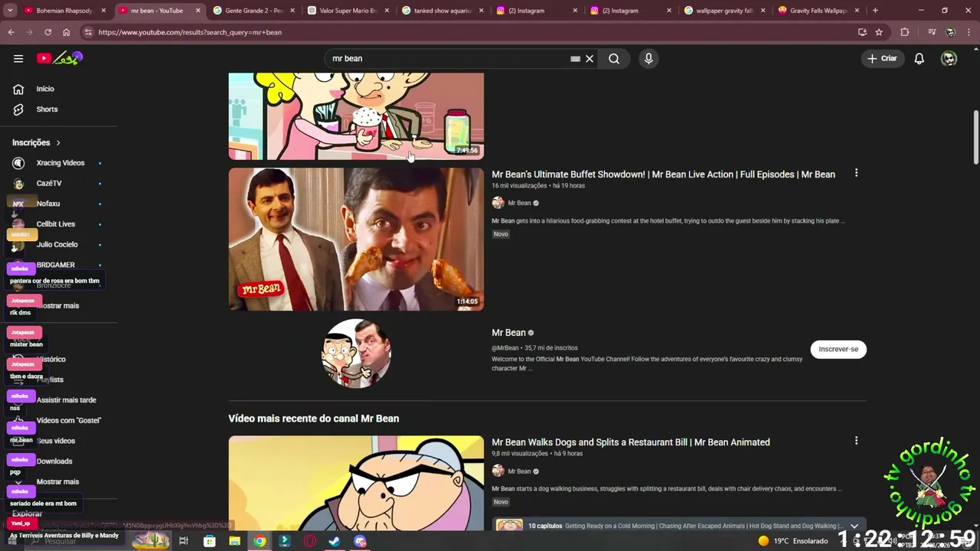This screenshot has height=551, width=980.
Task: Open the Mr Bean circular channel avatar
Action: tap(356, 354)
